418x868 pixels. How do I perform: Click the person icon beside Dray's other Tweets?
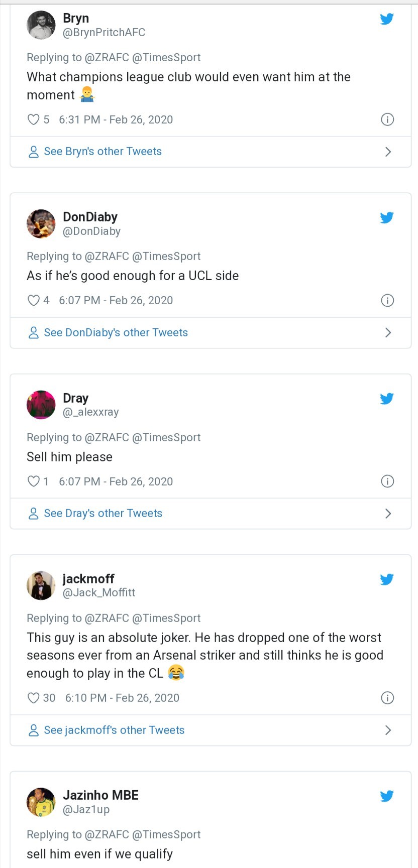[x=33, y=513]
